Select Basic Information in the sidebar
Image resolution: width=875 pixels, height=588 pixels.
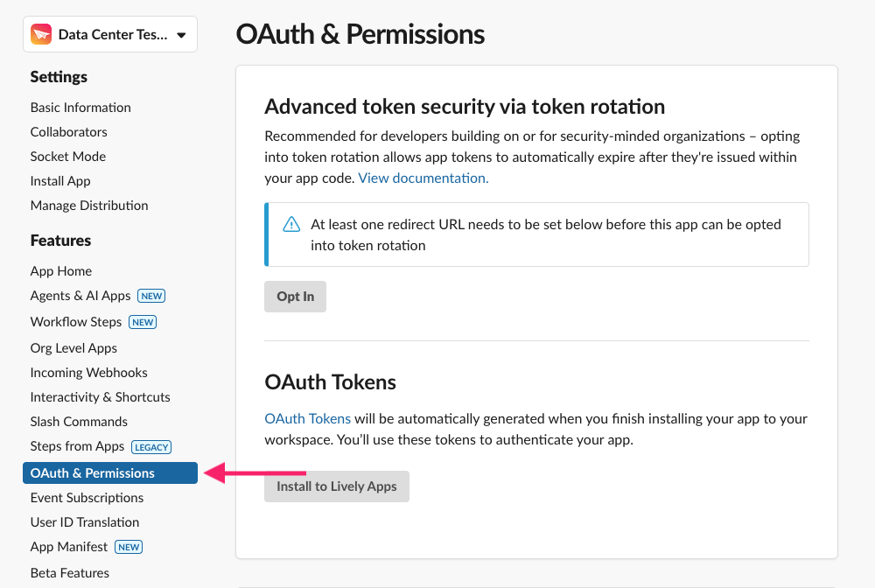tap(80, 108)
